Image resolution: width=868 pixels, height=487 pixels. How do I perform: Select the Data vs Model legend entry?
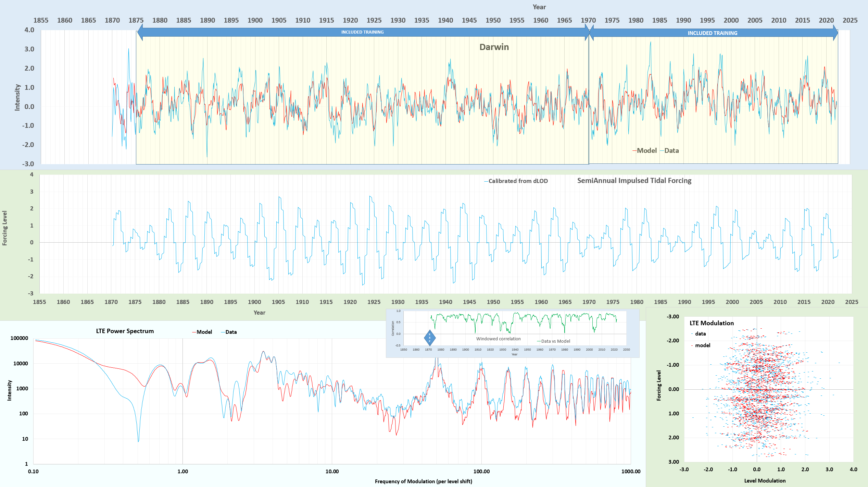point(553,341)
